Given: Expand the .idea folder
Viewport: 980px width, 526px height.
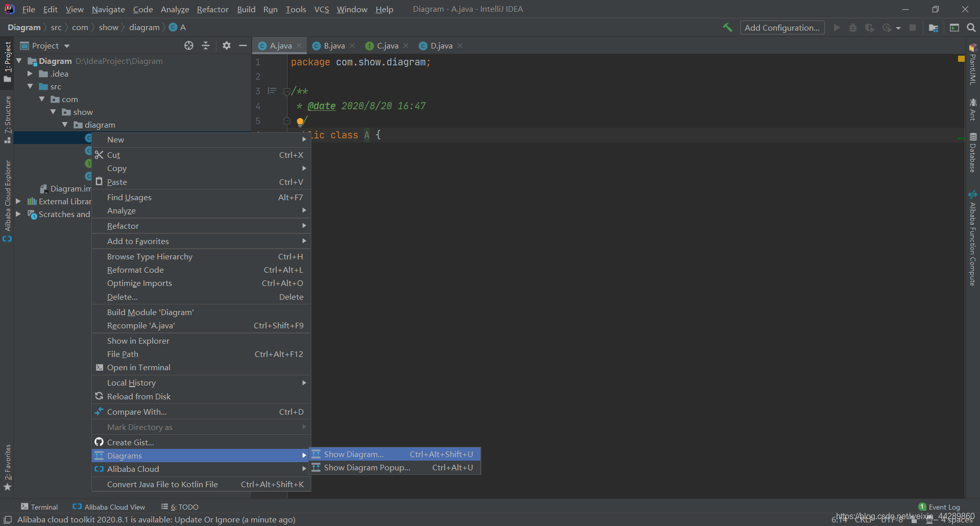Looking at the screenshot, I should (x=30, y=74).
